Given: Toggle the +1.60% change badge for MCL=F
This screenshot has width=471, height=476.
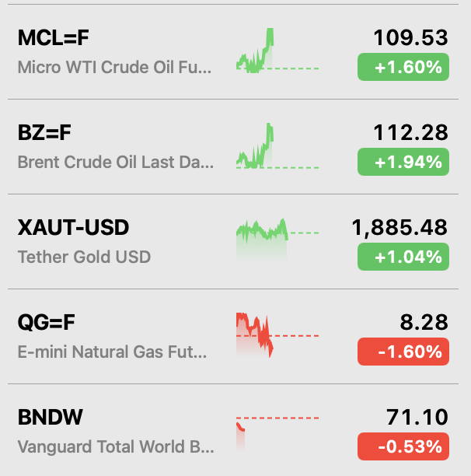Looking at the screenshot, I should click(x=403, y=67).
